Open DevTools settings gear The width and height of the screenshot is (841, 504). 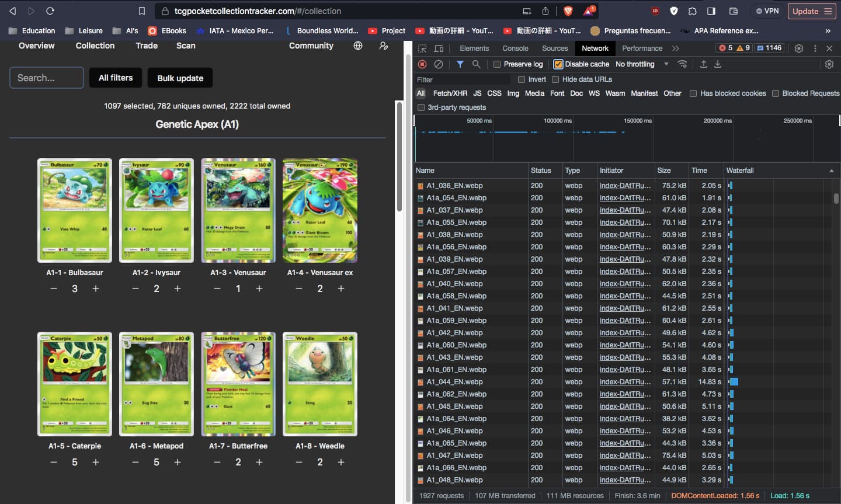tap(799, 48)
